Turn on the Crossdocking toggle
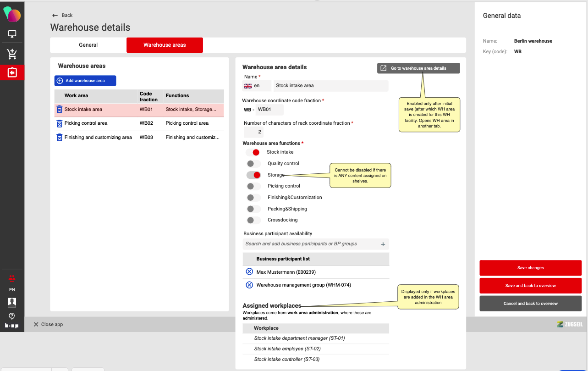This screenshot has height=371, width=588. (253, 220)
